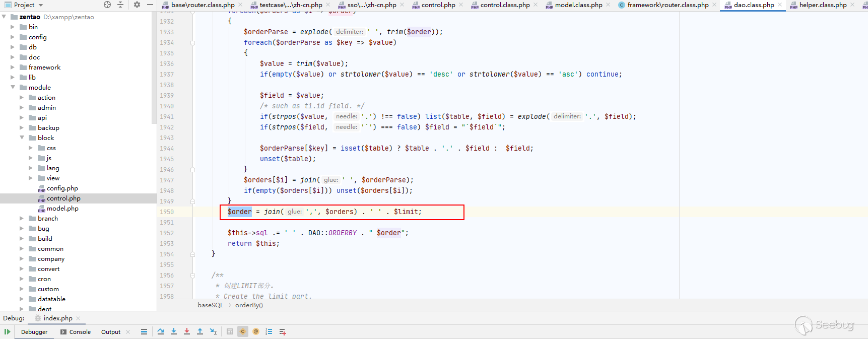
Task: Click the red Force Step Into icon
Action: [x=187, y=331]
